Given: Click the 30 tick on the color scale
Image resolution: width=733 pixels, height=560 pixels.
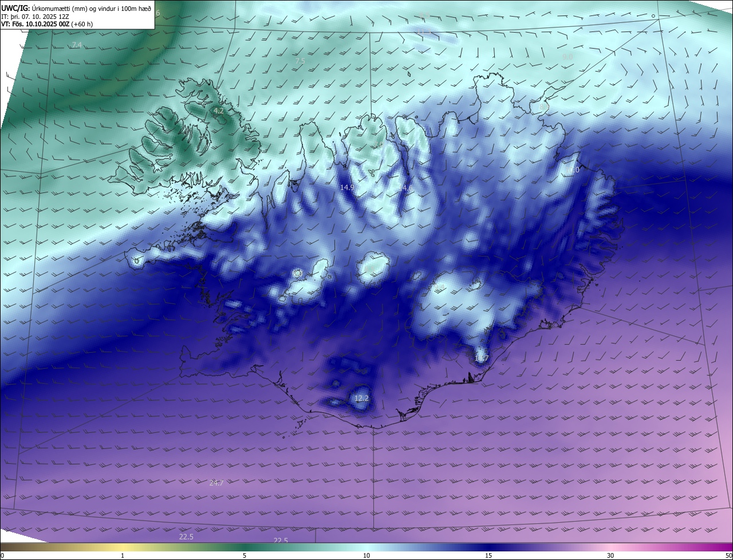Looking at the screenshot, I should tap(610, 555).
